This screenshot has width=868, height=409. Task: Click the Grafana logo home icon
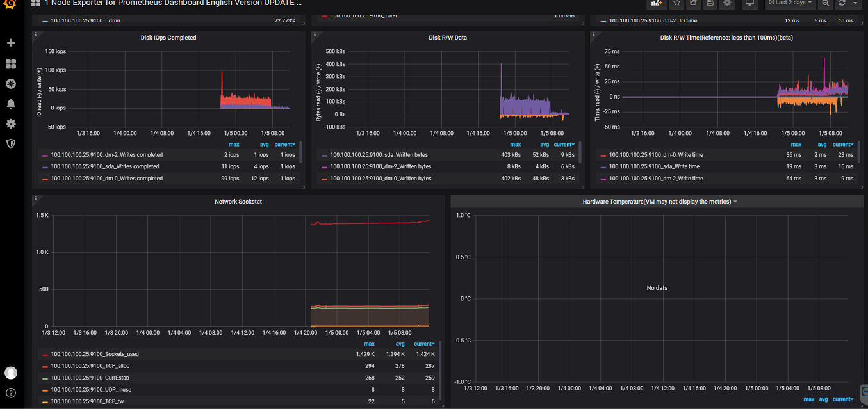(10, 4)
